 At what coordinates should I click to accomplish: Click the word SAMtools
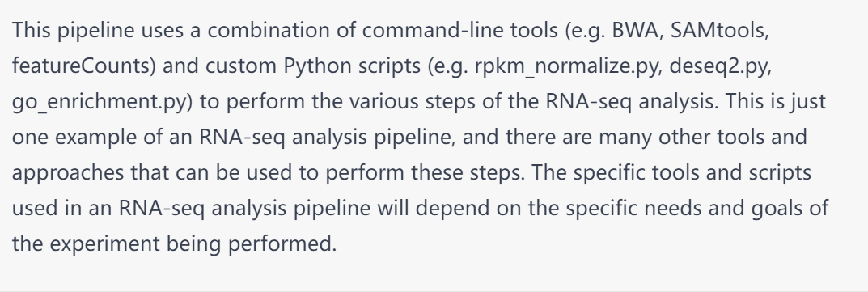point(718,31)
